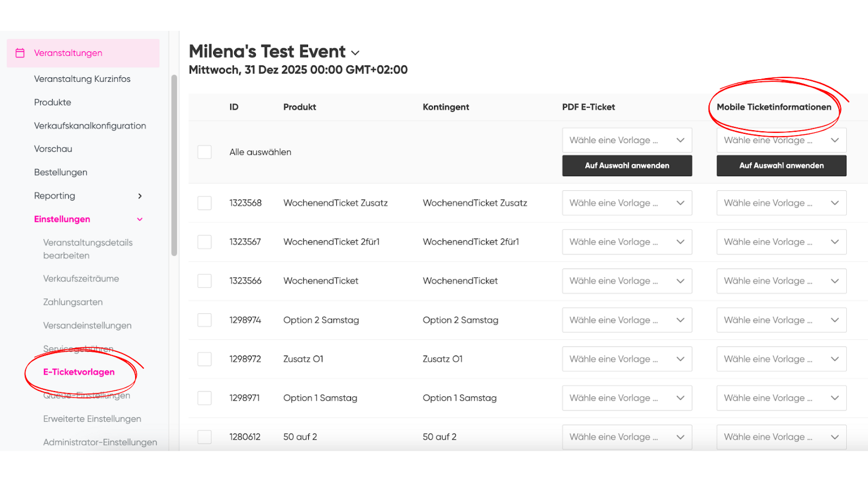Open Mobile Ticketinformationen dropdown for WochenendTicket 2für1
The width and height of the screenshot is (868, 482).
[x=782, y=242]
